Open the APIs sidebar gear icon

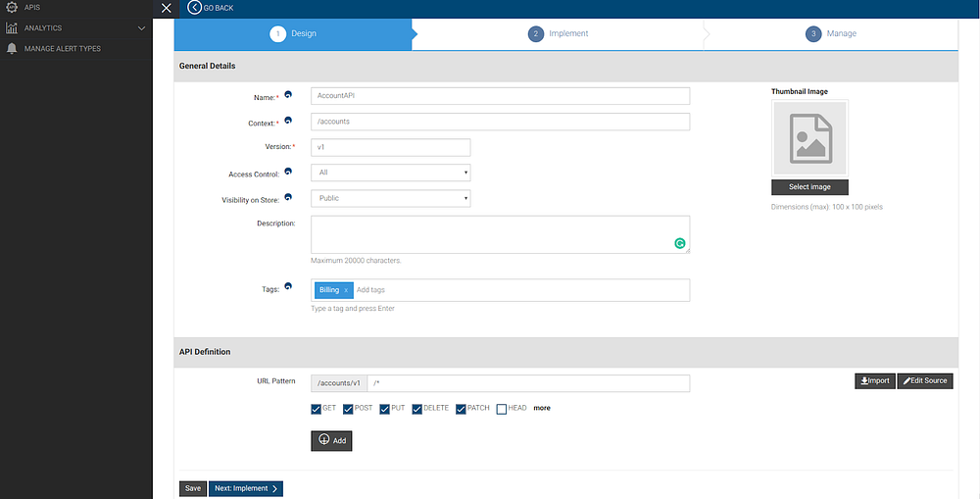11,8
